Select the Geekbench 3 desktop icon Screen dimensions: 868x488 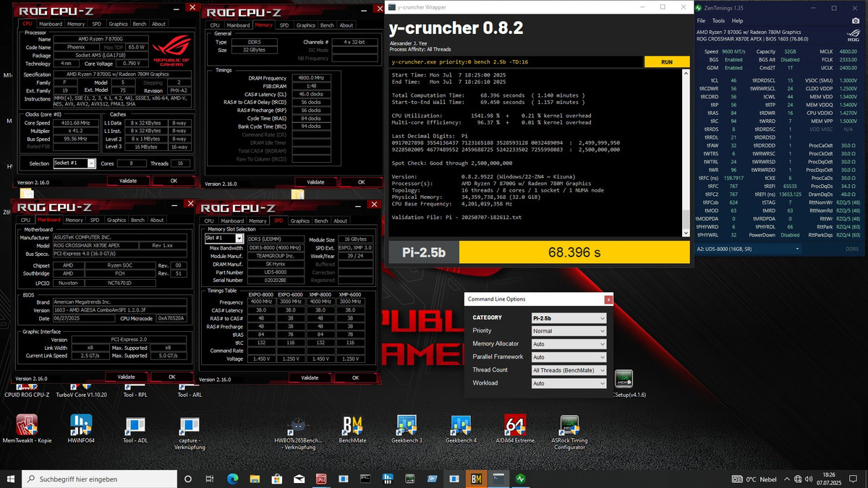click(x=407, y=429)
